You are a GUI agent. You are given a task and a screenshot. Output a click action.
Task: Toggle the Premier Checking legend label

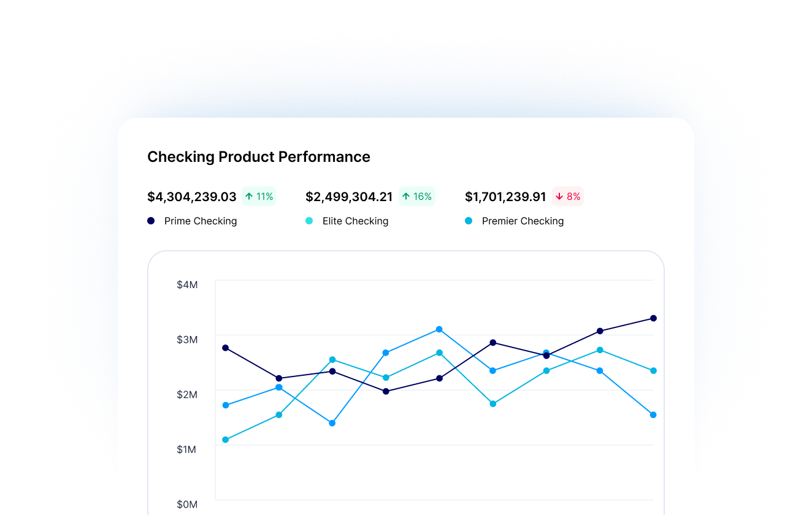pyautogui.click(x=523, y=221)
